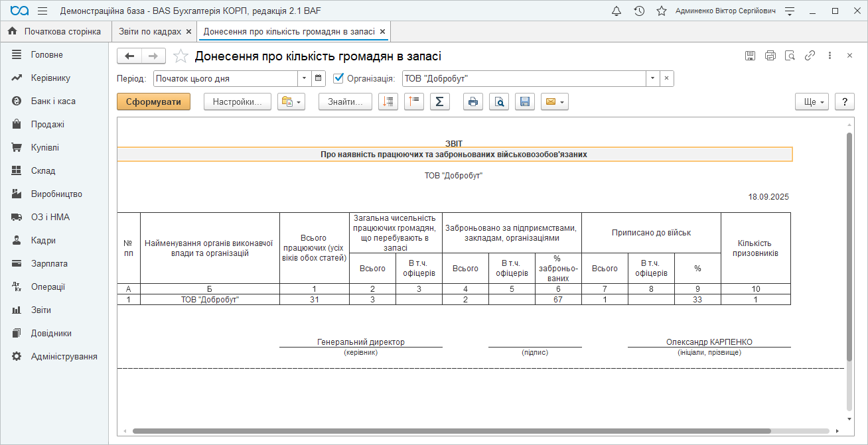Click the Настройки... button

[x=237, y=101]
